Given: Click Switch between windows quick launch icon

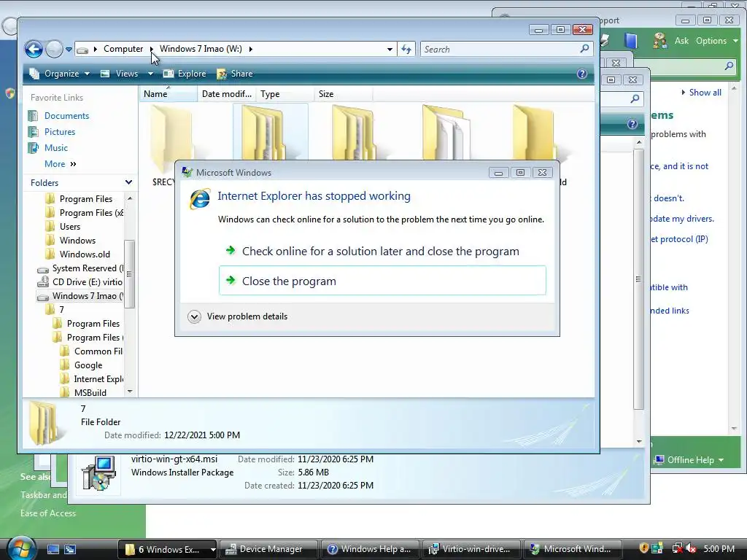Looking at the screenshot, I should tap(70, 550).
